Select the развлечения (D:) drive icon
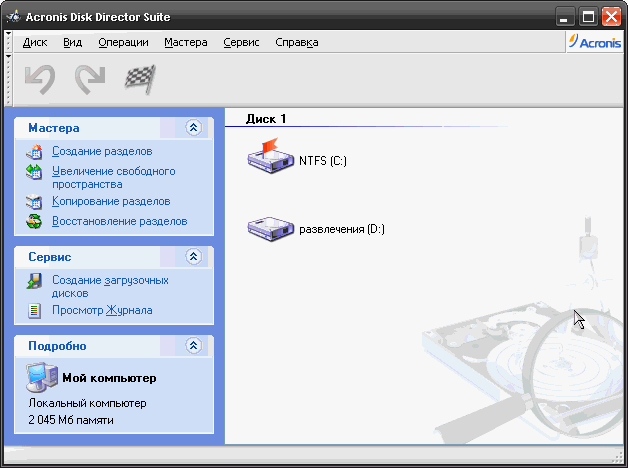This screenshot has width=628, height=468. pyautogui.click(x=271, y=229)
